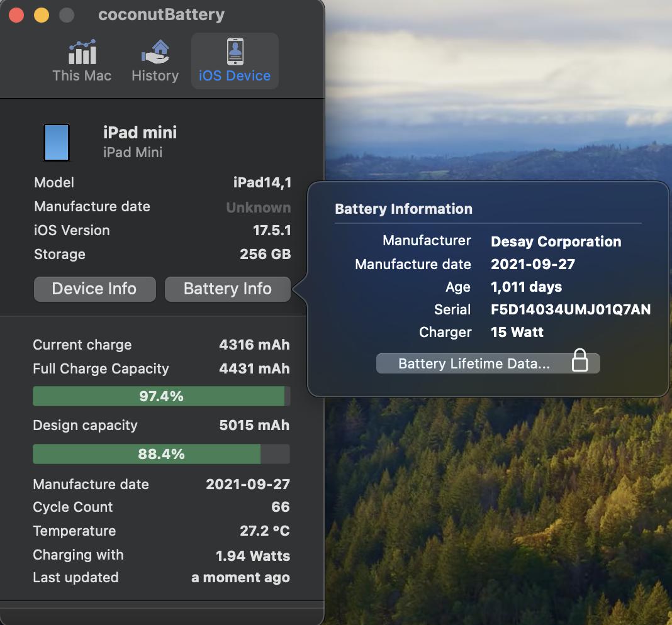
Task: Click the 'a moment ago' last updated value
Action: [240, 577]
